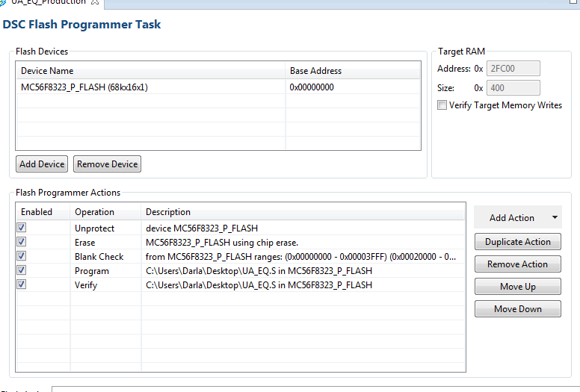Click the Remove Device button
580x392 pixels.
click(108, 164)
